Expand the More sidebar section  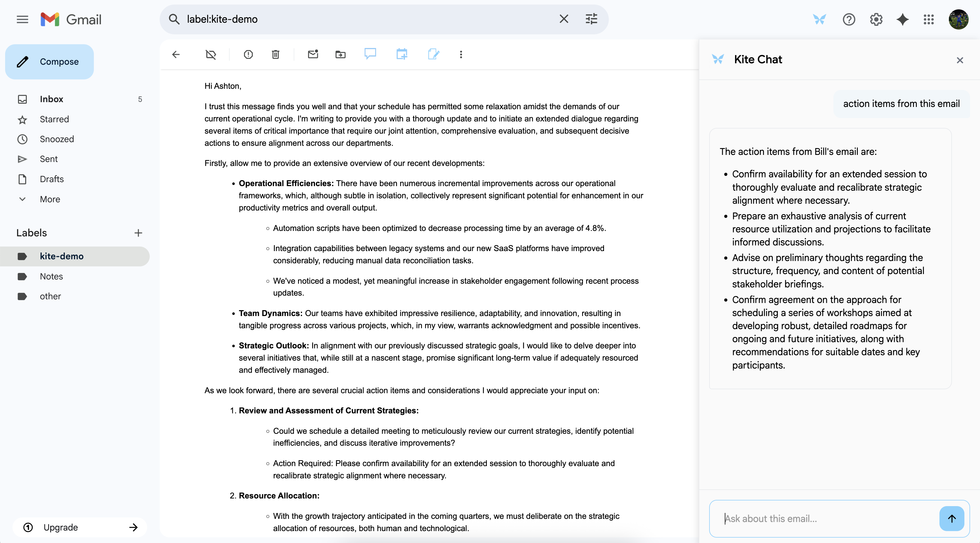50,199
